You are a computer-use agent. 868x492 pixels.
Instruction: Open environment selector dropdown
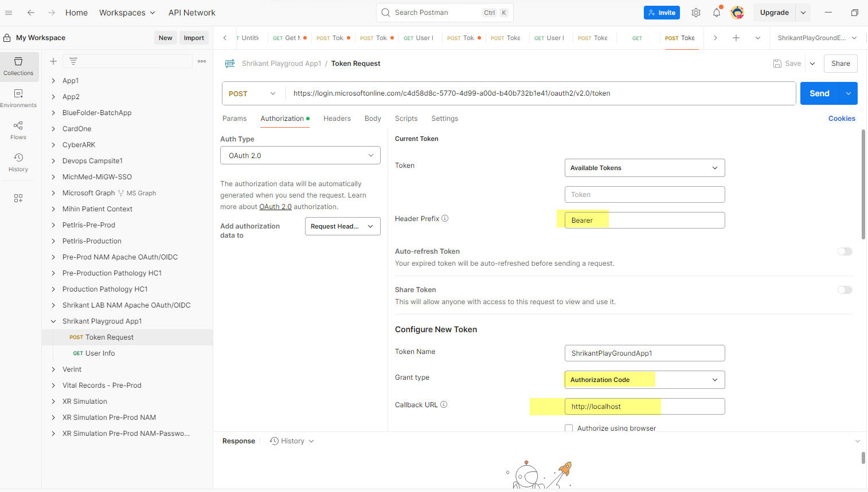tap(817, 38)
